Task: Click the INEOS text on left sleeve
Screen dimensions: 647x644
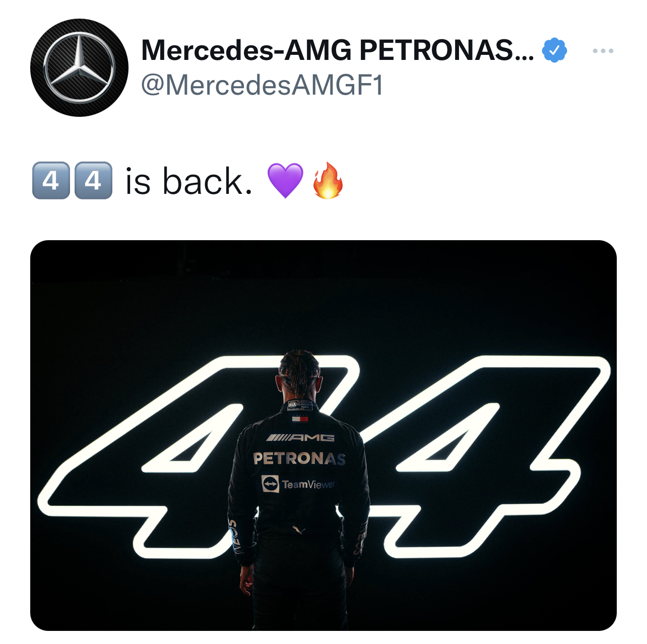Action: (x=235, y=537)
